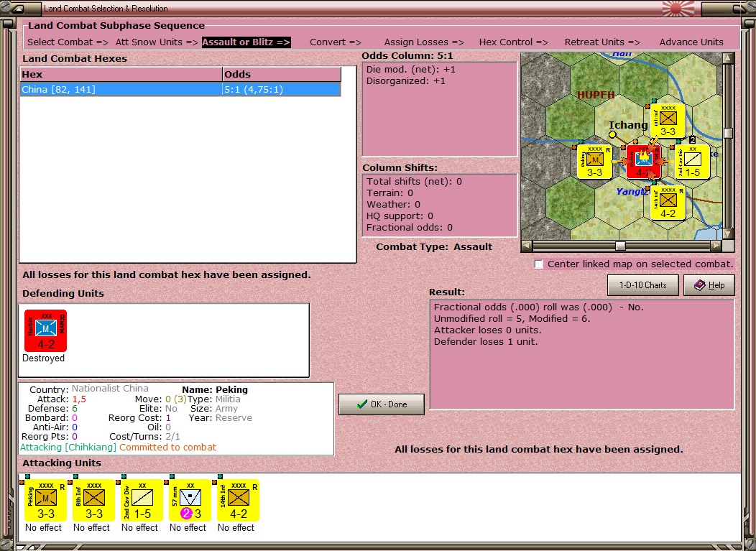The width and height of the screenshot is (756, 551).
Task: Click the Unmodified roll = 5 result line
Action: pyautogui.click(x=512, y=319)
